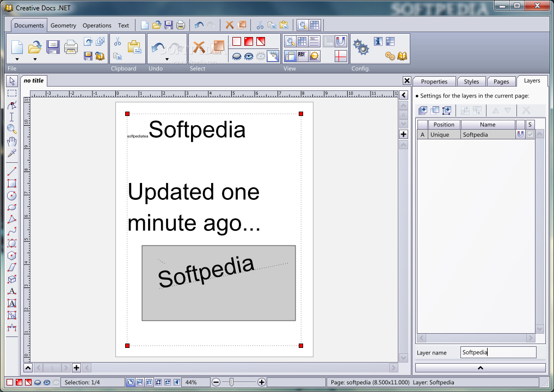The width and height of the screenshot is (554, 392).
Task: Open the Open-file dropdown arrow
Action: pyautogui.click(x=35, y=59)
